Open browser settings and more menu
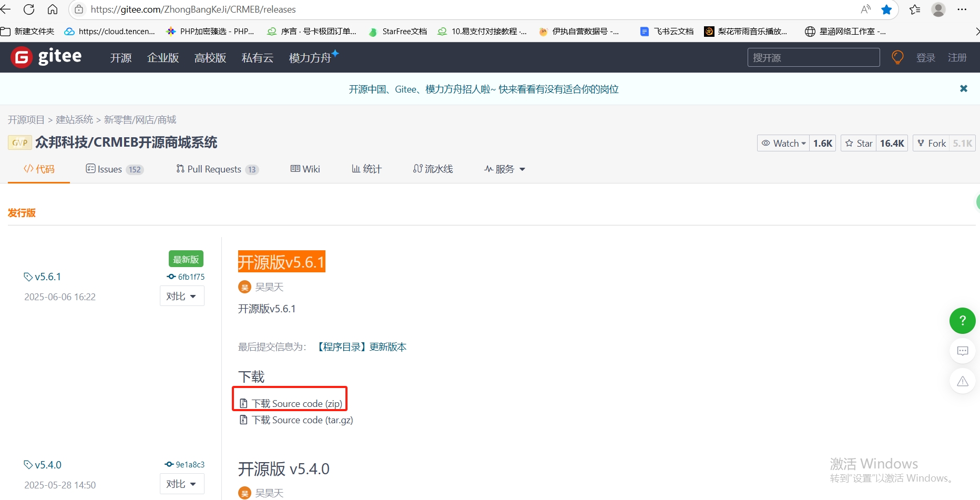 coord(962,9)
